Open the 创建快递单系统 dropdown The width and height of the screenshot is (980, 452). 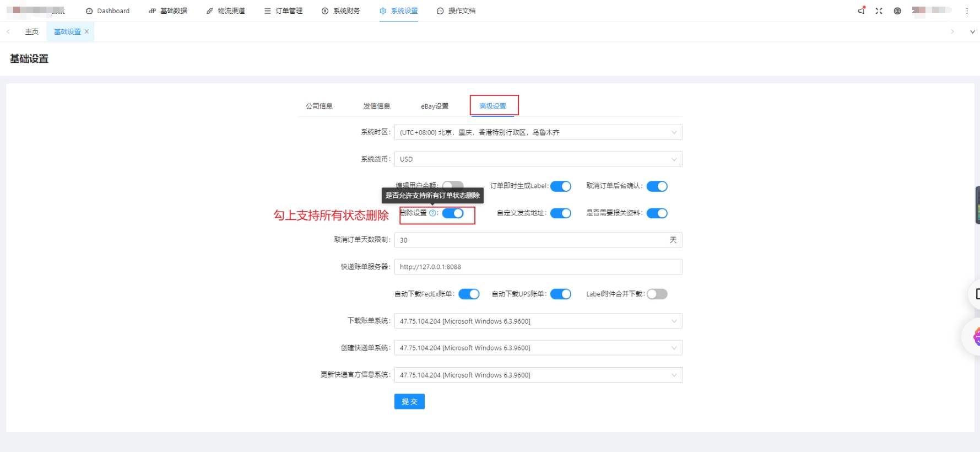[538, 348]
